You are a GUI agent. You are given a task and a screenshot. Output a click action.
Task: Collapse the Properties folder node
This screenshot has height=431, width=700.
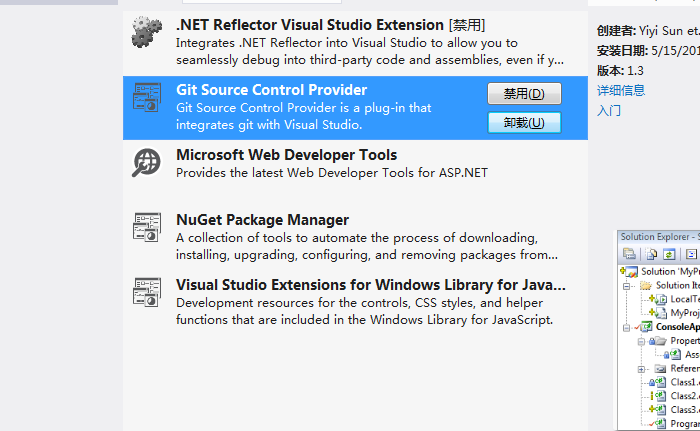point(641,342)
